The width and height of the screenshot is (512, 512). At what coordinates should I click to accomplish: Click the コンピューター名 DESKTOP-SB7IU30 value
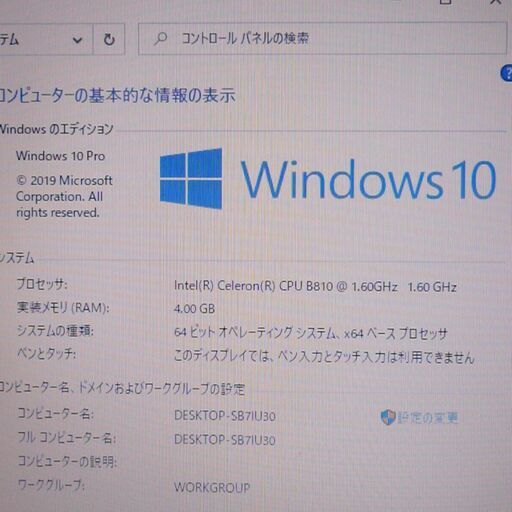(x=225, y=416)
